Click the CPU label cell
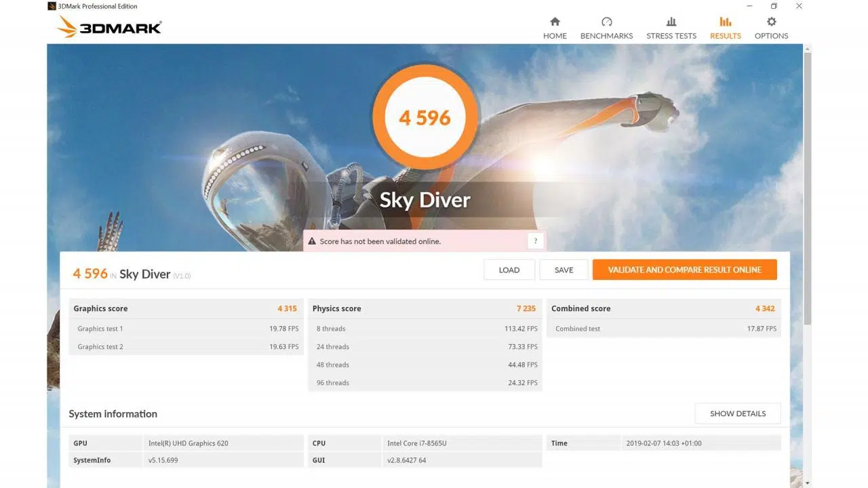Screen dimensions: 868x488 click(345, 443)
